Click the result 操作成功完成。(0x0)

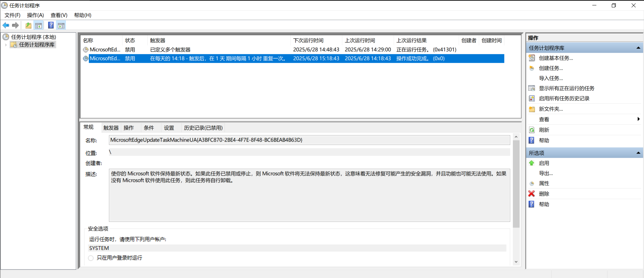tap(420, 58)
